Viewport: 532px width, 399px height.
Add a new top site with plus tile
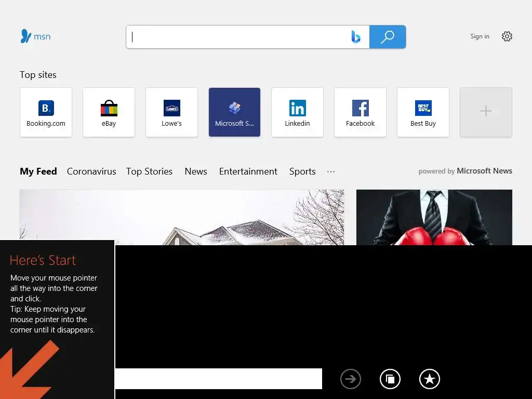486,112
